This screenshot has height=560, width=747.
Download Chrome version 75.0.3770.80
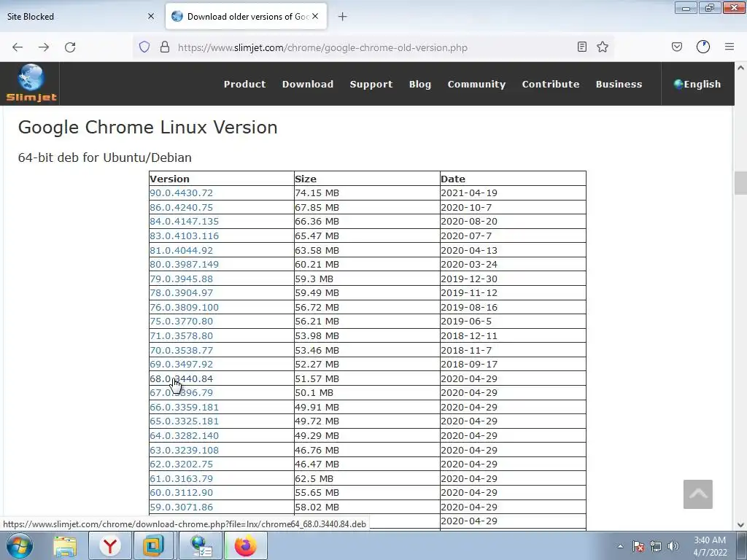pyautogui.click(x=181, y=322)
